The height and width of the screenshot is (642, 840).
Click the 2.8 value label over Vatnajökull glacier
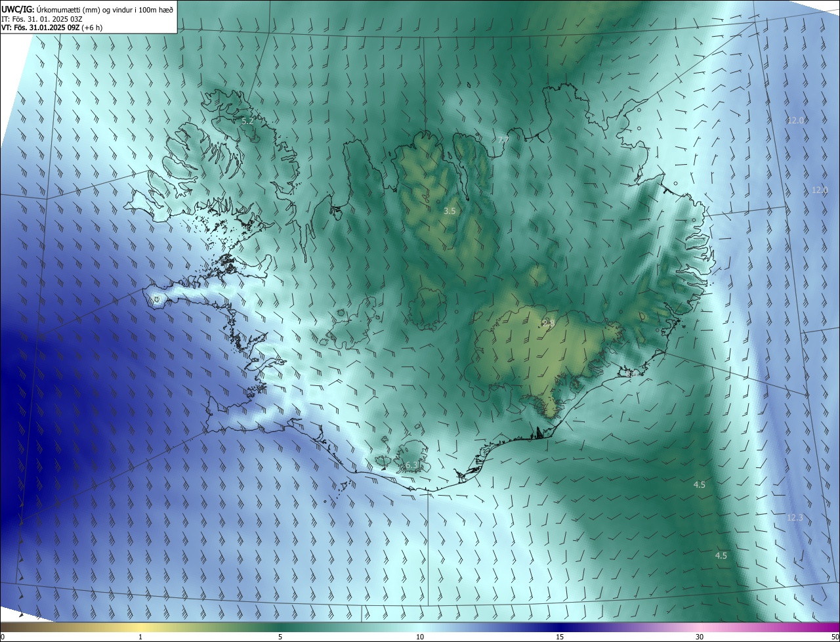click(549, 323)
